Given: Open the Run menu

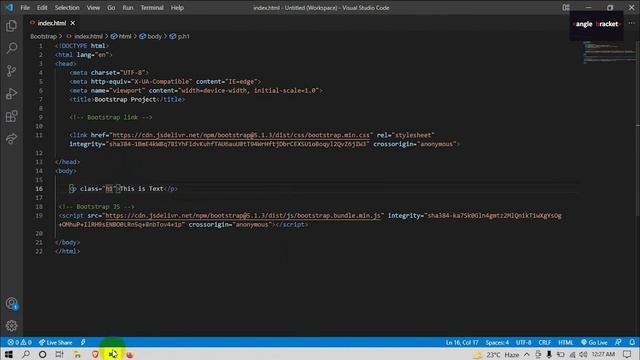Looking at the screenshot, I should point(128,8).
